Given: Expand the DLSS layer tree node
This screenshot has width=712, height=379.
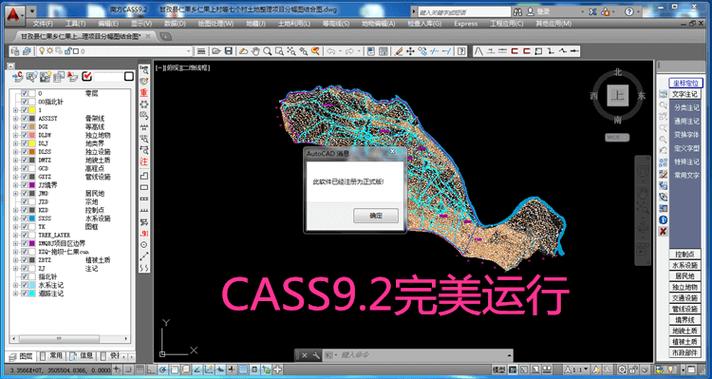Looking at the screenshot, I should click(x=16, y=152).
